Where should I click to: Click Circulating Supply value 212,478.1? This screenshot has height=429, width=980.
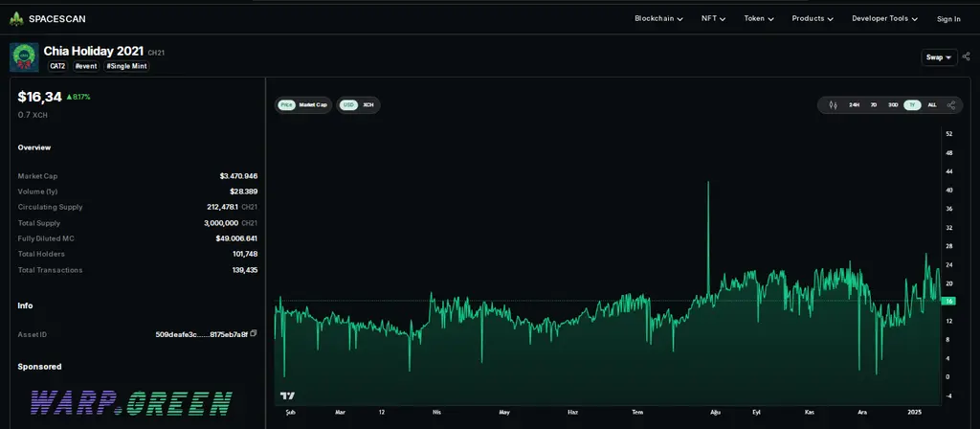[x=222, y=207]
